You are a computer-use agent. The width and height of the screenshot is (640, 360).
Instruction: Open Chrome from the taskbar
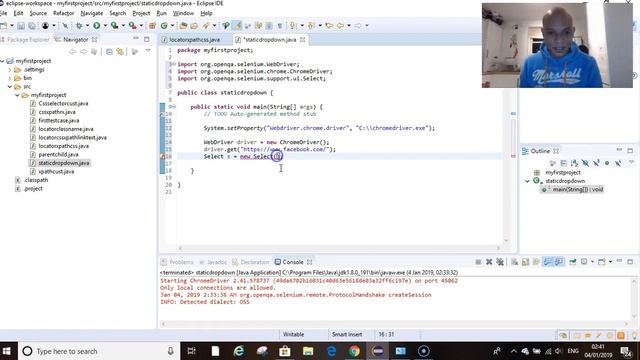354,351
